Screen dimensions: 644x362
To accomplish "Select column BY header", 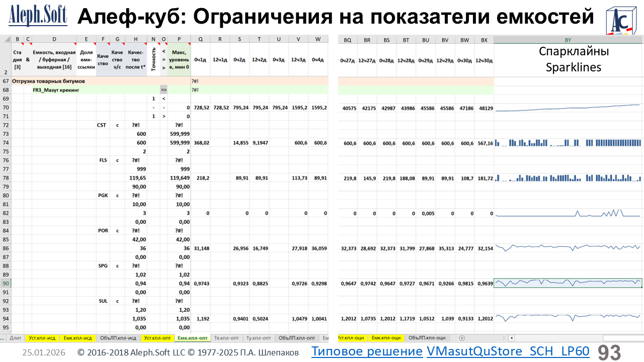I will click(x=568, y=39).
